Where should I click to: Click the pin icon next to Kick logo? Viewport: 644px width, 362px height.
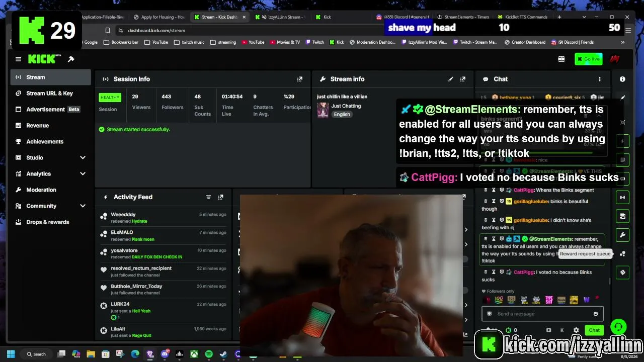(71, 59)
